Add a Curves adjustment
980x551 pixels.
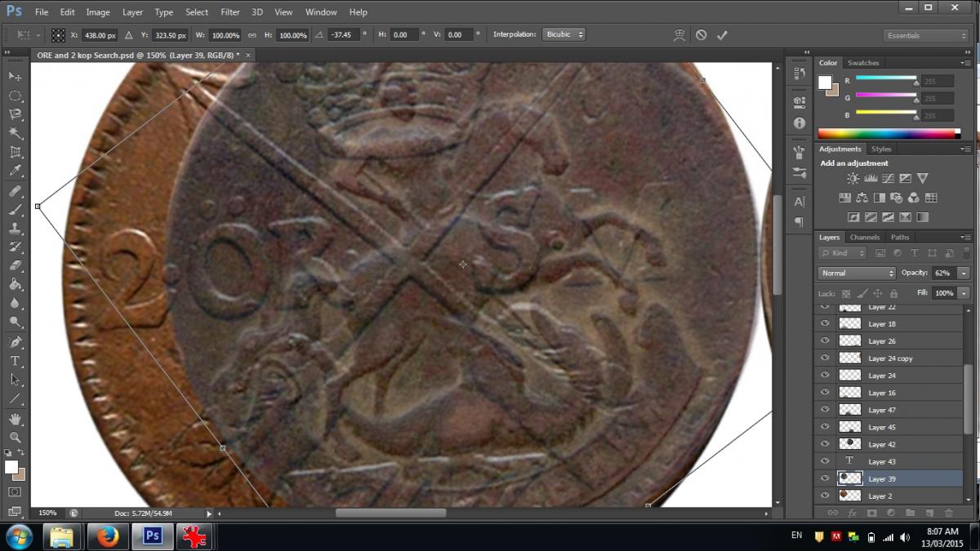point(888,178)
